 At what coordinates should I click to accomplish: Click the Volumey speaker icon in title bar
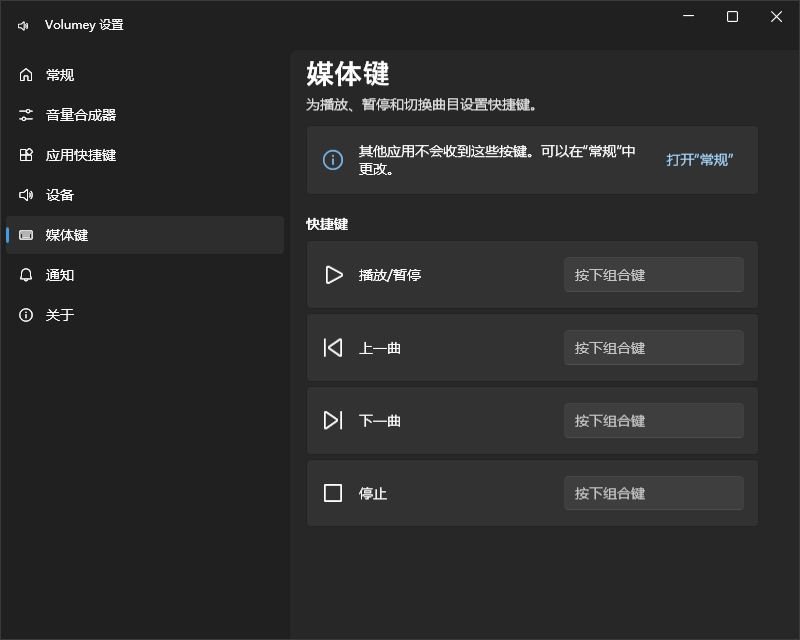click(23, 26)
